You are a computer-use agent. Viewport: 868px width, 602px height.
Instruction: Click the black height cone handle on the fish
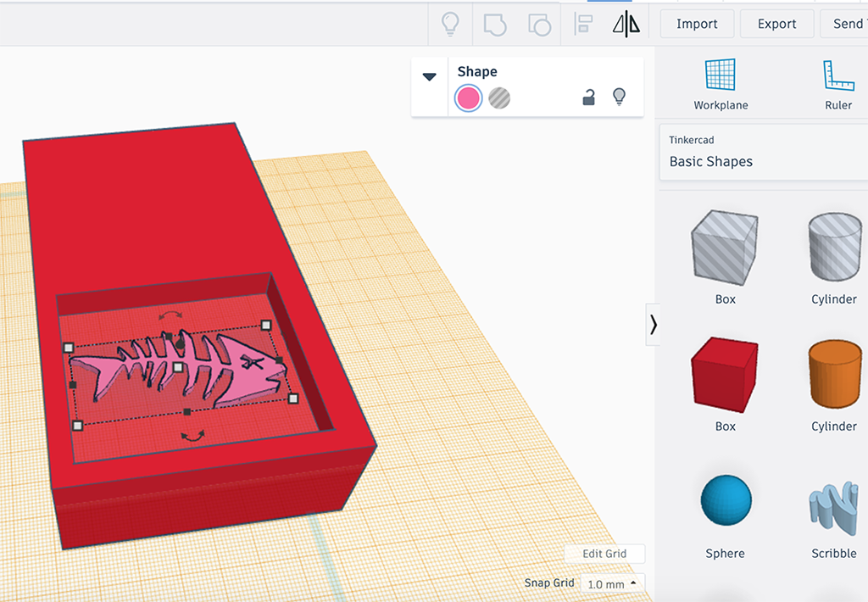(180, 344)
